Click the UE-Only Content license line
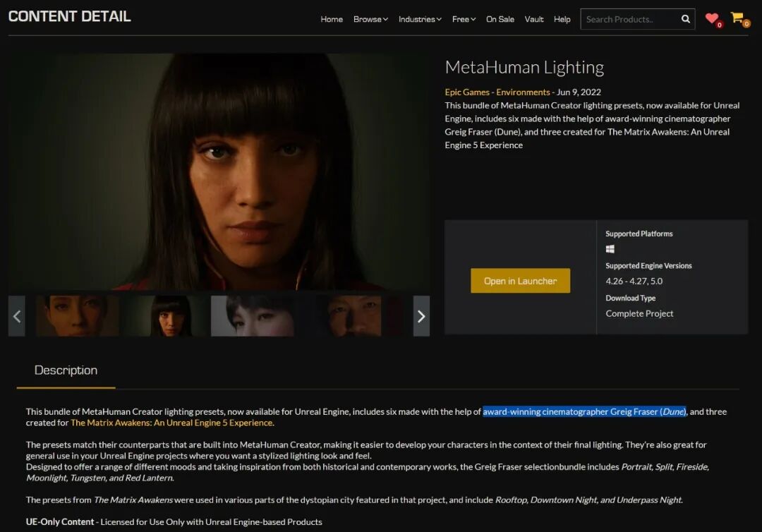The image size is (762, 532). 174,522
